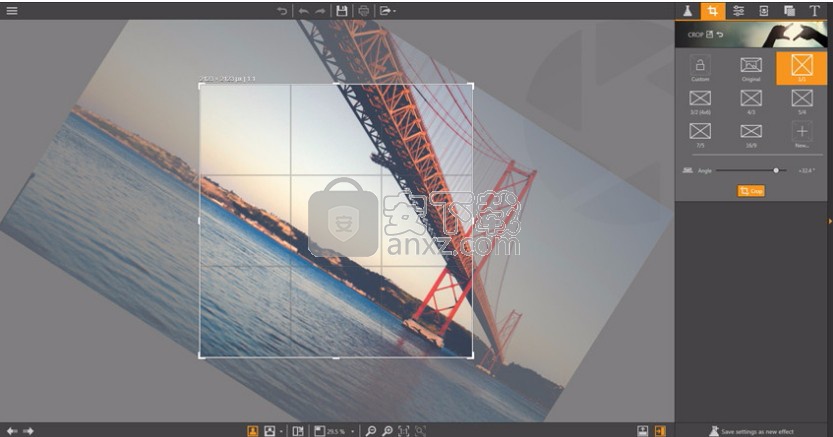Redo the action in the top toolbar

pyautogui.click(x=320, y=11)
